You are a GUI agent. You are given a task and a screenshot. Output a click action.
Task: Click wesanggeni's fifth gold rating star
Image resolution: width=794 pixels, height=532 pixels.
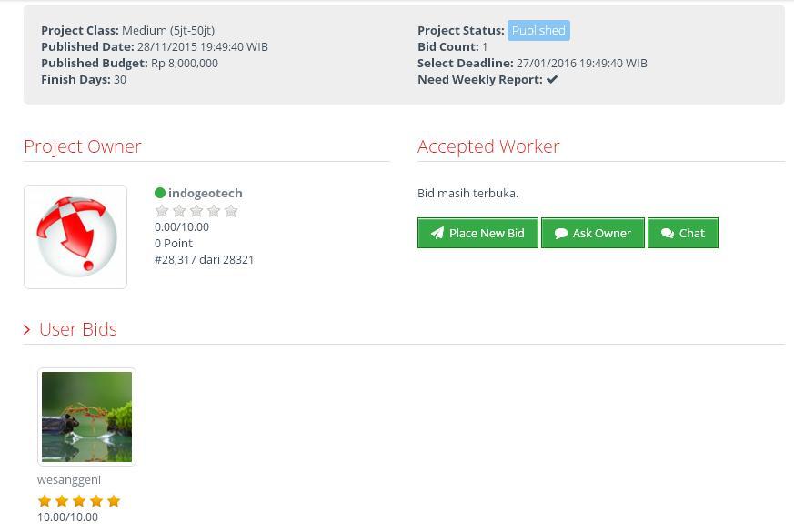point(114,501)
